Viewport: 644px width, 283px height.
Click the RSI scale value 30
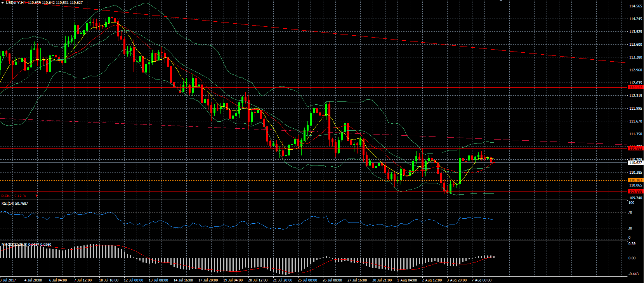click(x=630, y=228)
